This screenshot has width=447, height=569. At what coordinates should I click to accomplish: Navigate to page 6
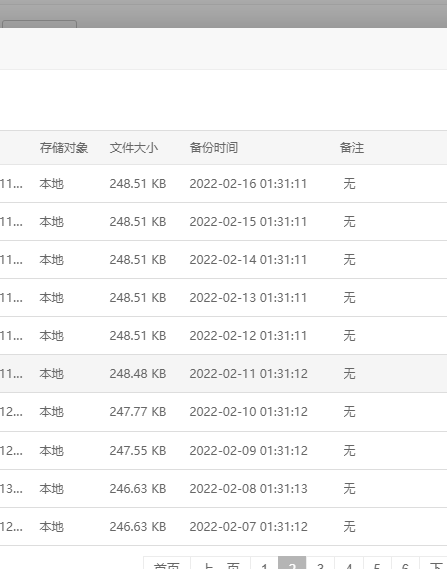pos(405,563)
